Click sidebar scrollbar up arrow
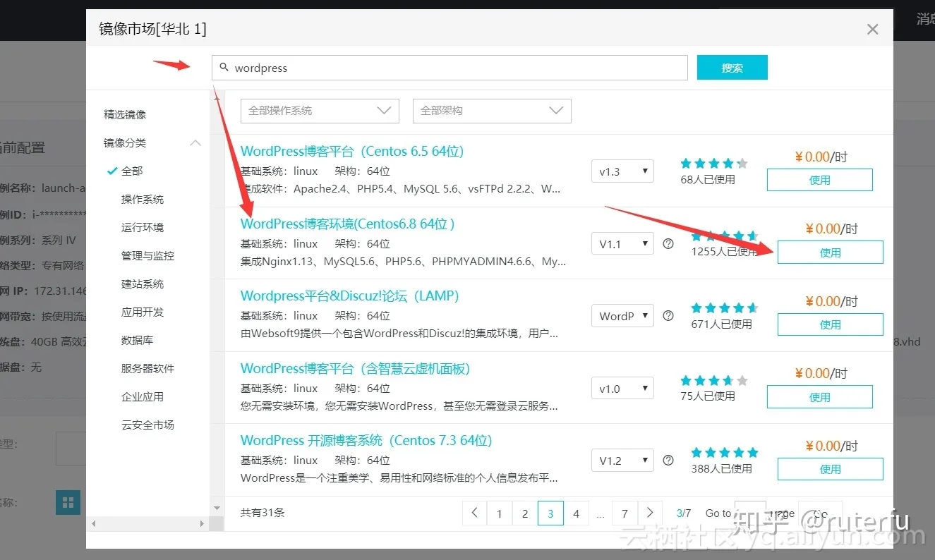Viewport: 935px width, 560px height. [217, 99]
